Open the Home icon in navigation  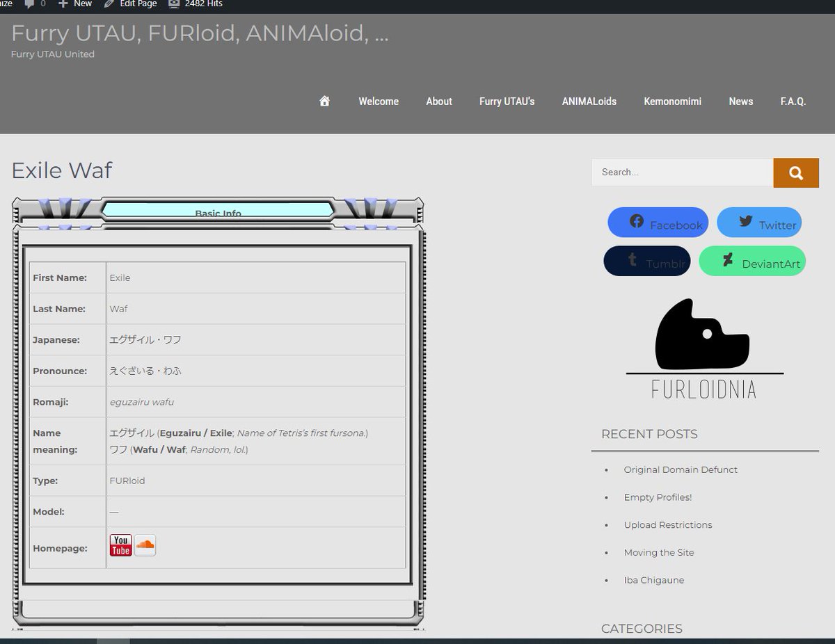(324, 101)
